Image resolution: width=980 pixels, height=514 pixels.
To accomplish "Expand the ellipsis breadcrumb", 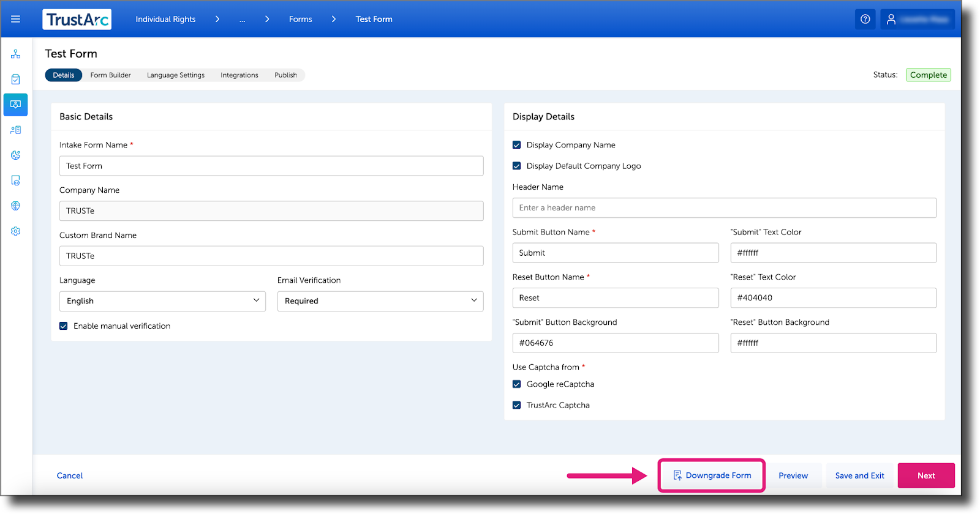I will tap(243, 20).
